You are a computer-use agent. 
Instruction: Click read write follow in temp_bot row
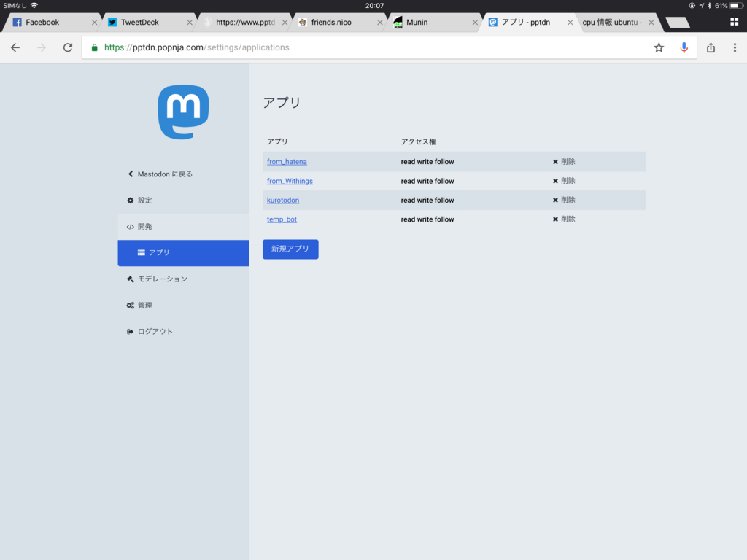427,219
